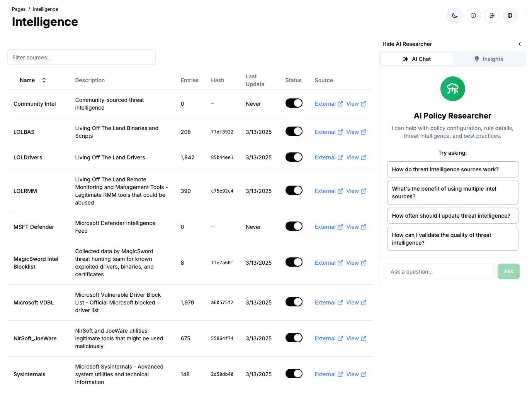532x394 pixels.
Task: Open External link for LOLBAS
Action: coord(329,132)
